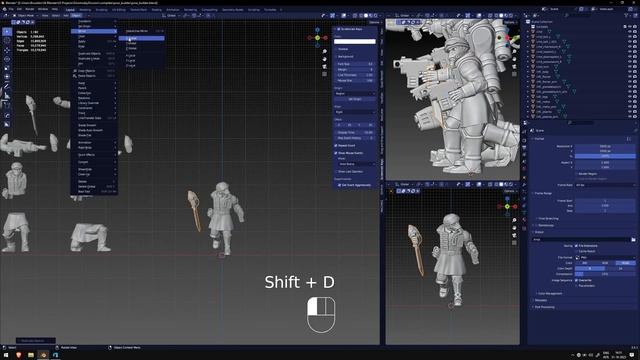
Task: Open Align dropdown showing Right
Action: (355, 112)
